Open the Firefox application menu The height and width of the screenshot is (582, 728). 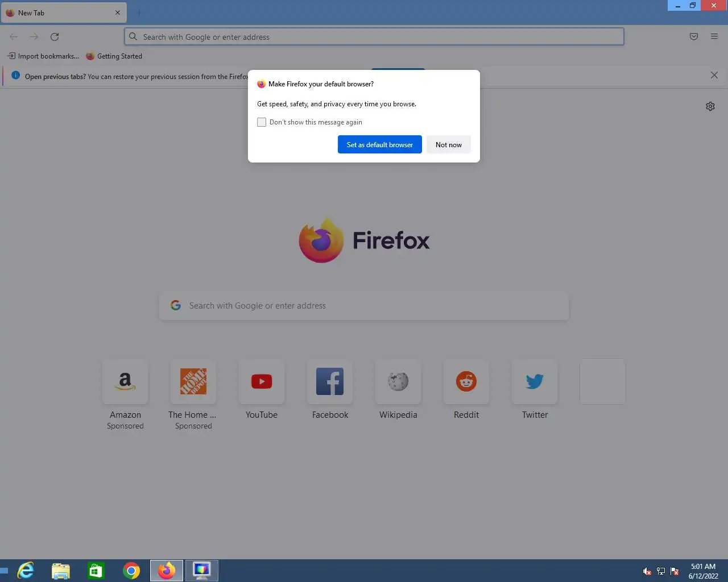point(714,36)
